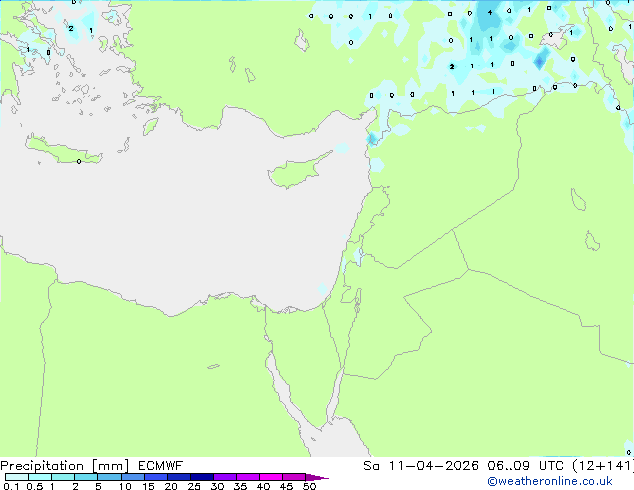The image size is (634, 490).
Task: Click the '10' legend scale label
Action: click(125, 486)
